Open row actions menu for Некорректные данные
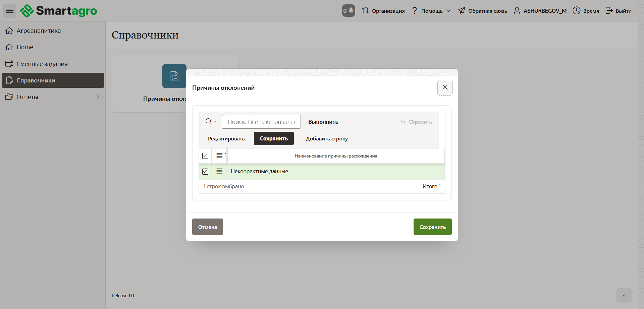 (x=219, y=171)
